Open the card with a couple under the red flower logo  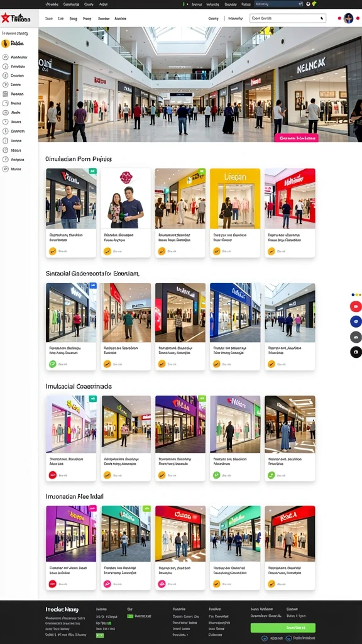click(x=126, y=213)
